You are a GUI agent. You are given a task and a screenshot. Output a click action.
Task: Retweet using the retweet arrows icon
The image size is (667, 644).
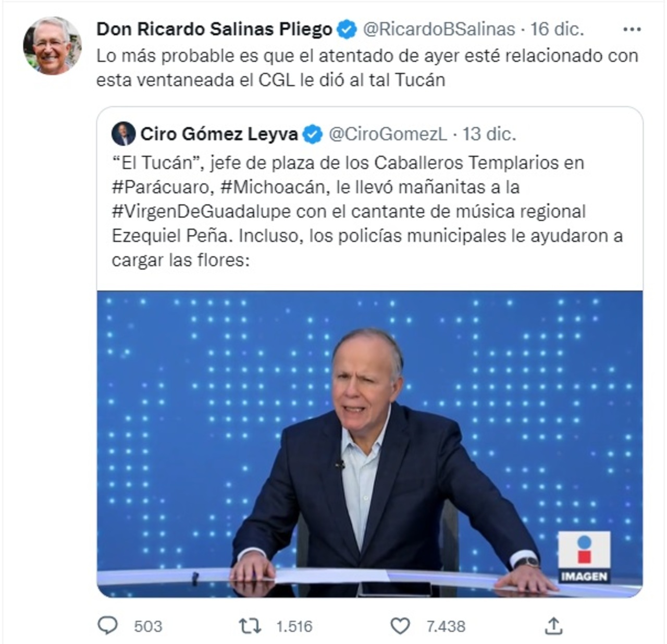pos(250,626)
